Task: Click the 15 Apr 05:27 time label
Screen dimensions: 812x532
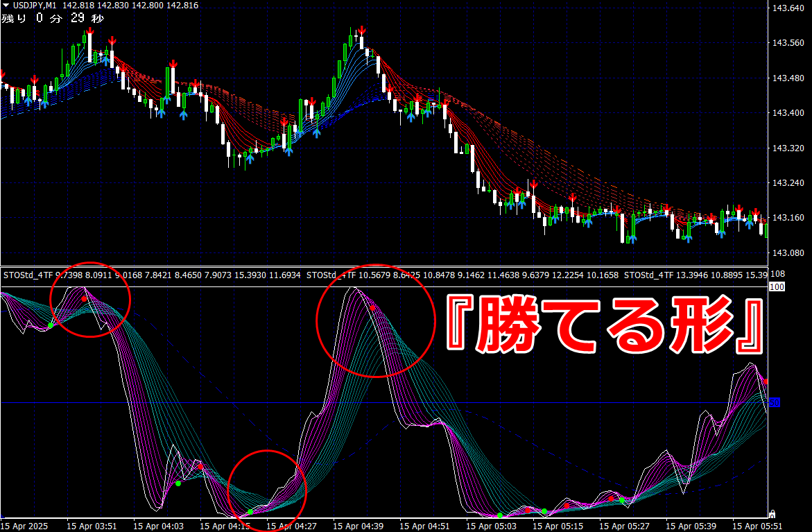Action: point(624,526)
